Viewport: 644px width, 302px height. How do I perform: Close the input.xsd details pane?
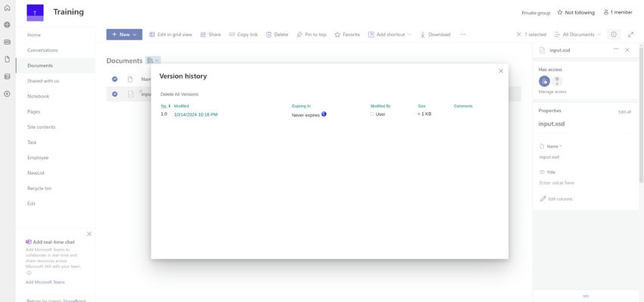tap(627, 50)
